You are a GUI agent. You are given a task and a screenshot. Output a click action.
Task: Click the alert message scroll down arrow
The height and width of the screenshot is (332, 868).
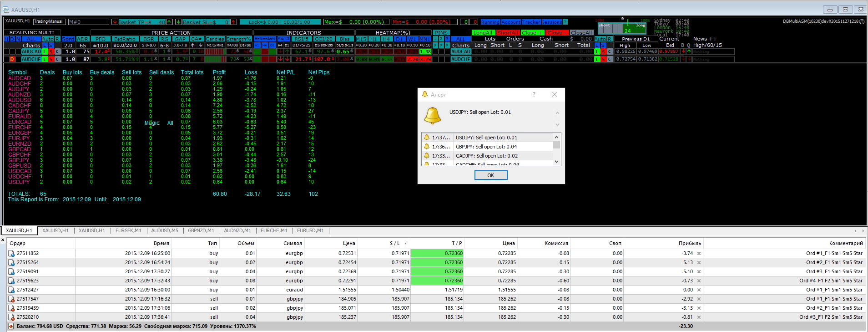pos(557,124)
